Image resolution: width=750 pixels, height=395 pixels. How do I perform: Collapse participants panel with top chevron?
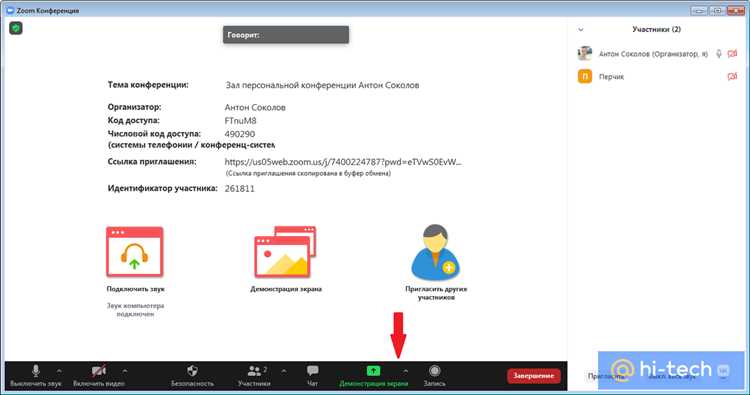pyautogui.click(x=581, y=30)
